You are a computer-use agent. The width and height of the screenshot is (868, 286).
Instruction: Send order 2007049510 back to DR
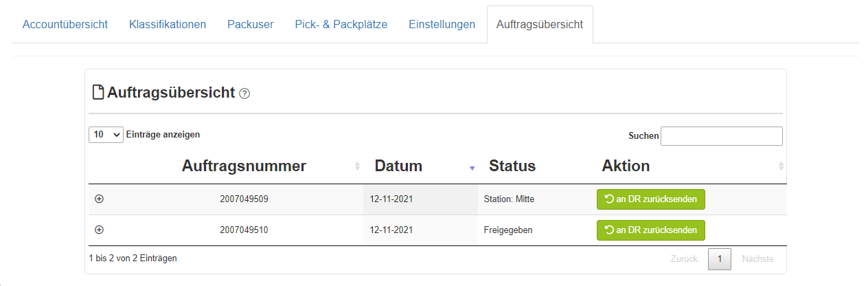[x=650, y=230]
